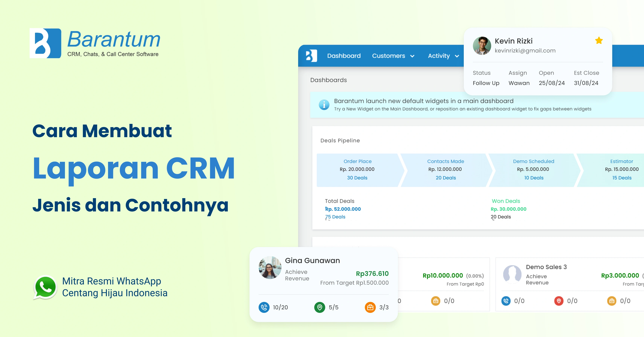The height and width of the screenshot is (337, 644).
Task: Click the large Barantum B logo
Action: click(x=45, y=43)
